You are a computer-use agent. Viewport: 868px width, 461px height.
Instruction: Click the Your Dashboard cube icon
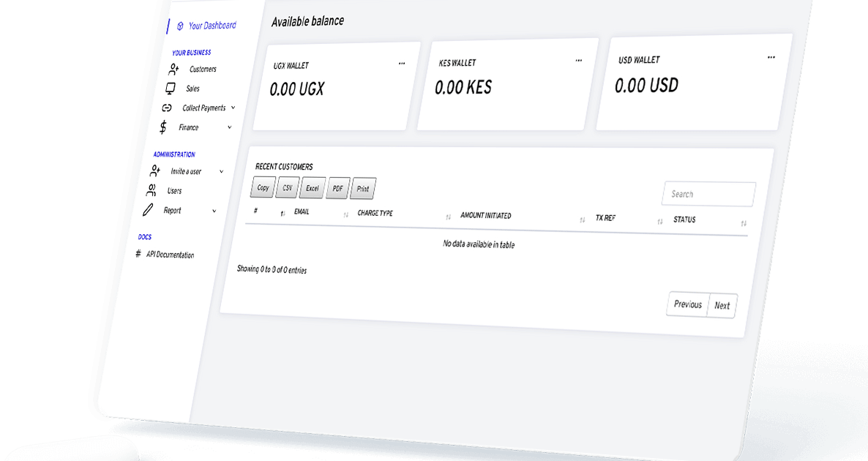pyautogui.click(x=180, y=26)
